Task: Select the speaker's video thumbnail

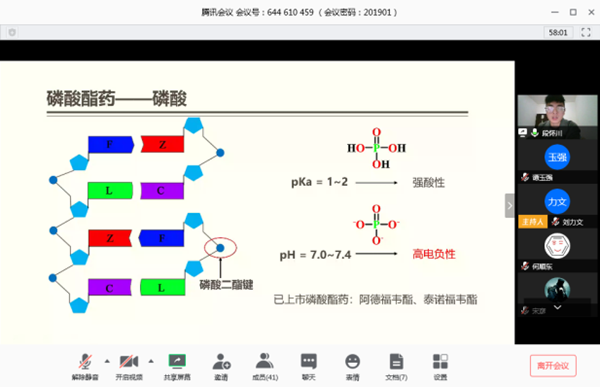Action: [557, 116]
